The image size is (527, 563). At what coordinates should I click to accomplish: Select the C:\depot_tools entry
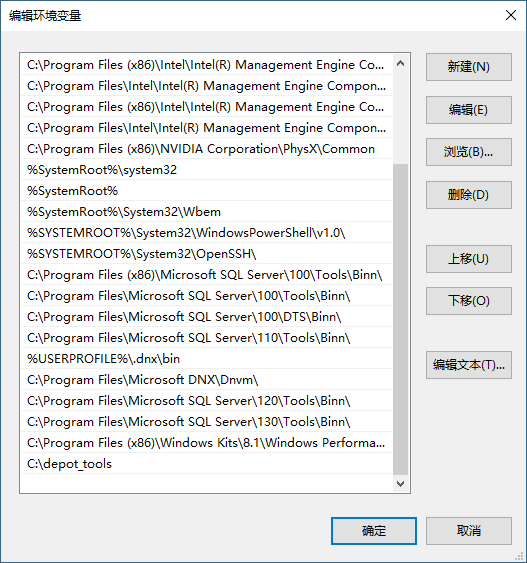tap(206, 464)
